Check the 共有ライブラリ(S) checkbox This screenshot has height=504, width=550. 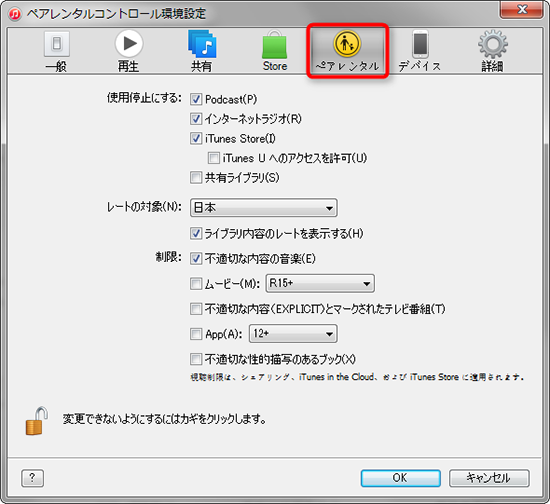(196, 177)
